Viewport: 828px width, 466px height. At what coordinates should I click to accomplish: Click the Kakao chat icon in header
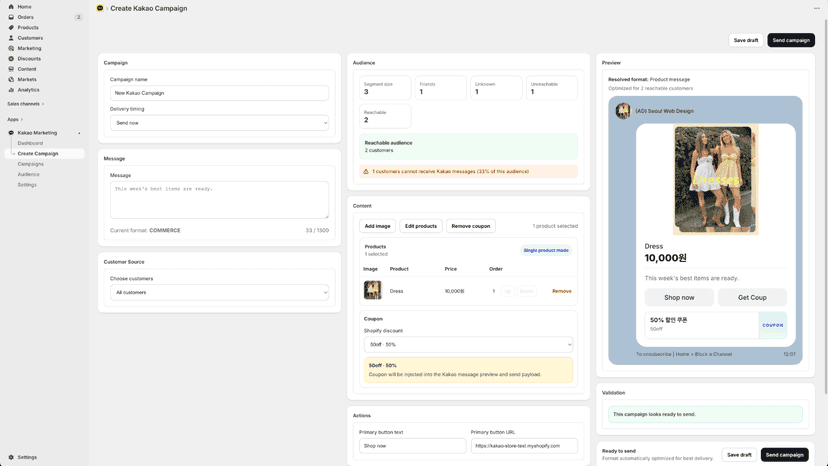(100, 8)
